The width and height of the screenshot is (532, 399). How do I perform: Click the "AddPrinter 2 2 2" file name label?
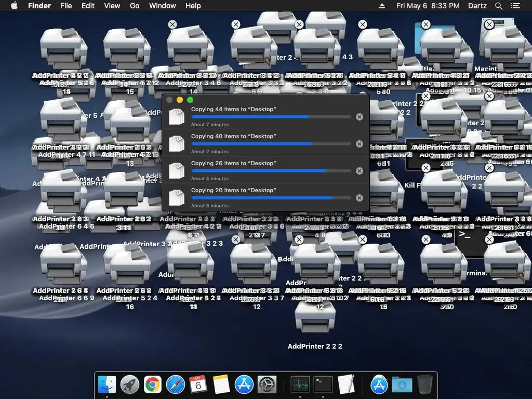(x=315, y=347)
